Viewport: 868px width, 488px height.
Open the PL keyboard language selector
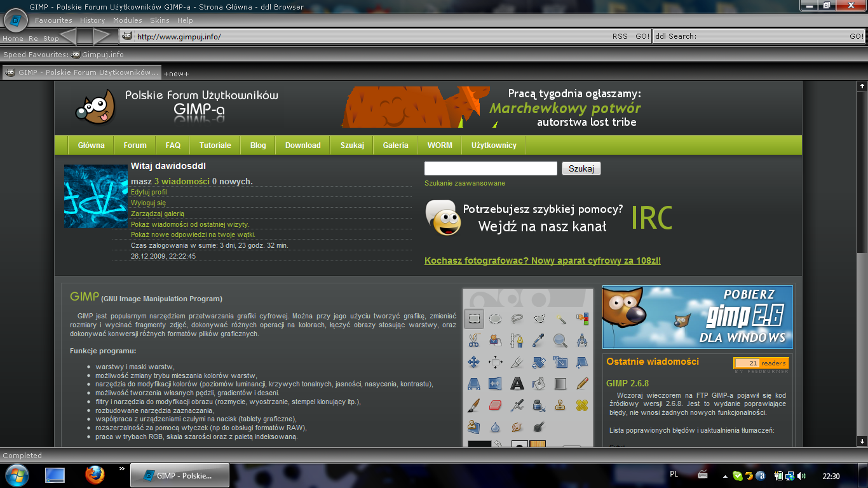coord(674,474)
